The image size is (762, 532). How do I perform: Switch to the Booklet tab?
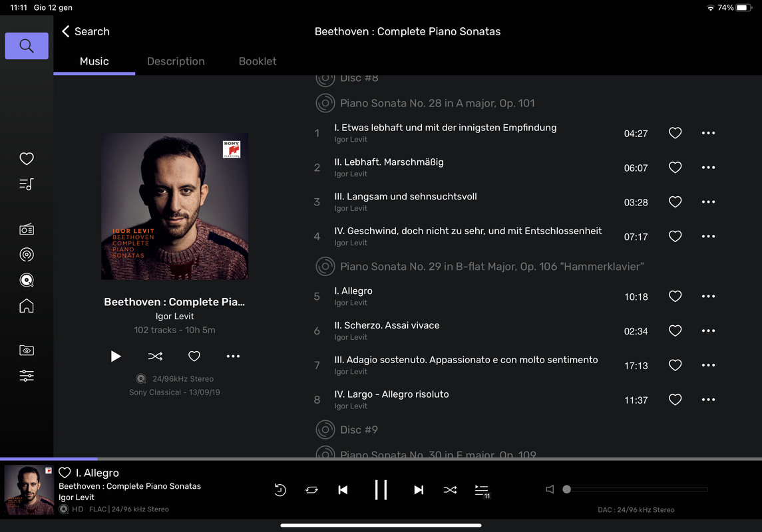[x=258, y=62]
